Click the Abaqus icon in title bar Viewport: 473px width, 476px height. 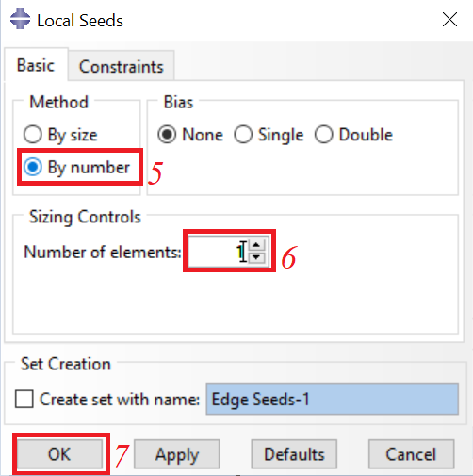(x=20, y=20)
